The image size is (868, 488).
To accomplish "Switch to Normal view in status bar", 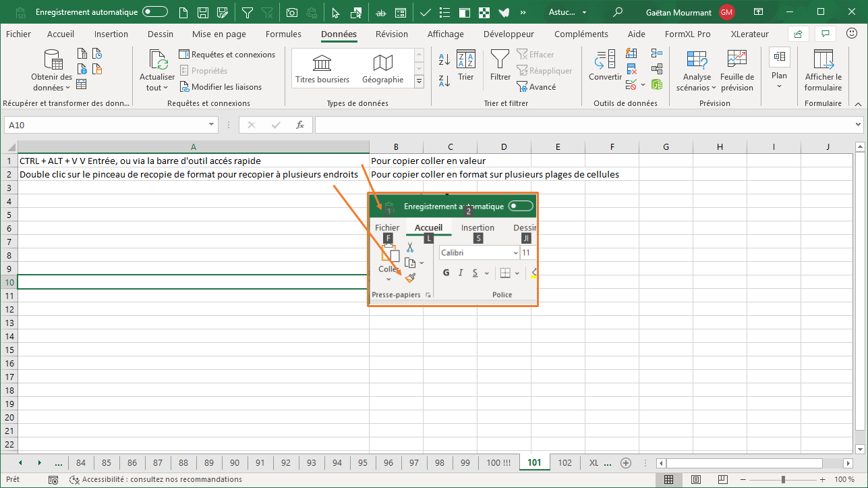I will (668, 480).
